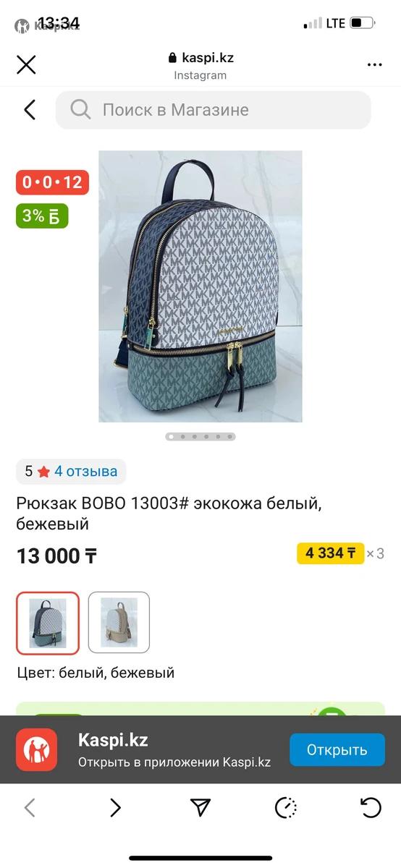401x868 pixels.
Task: Tap the Открыть button in Kaspi banner
Action: pos(337,749)
